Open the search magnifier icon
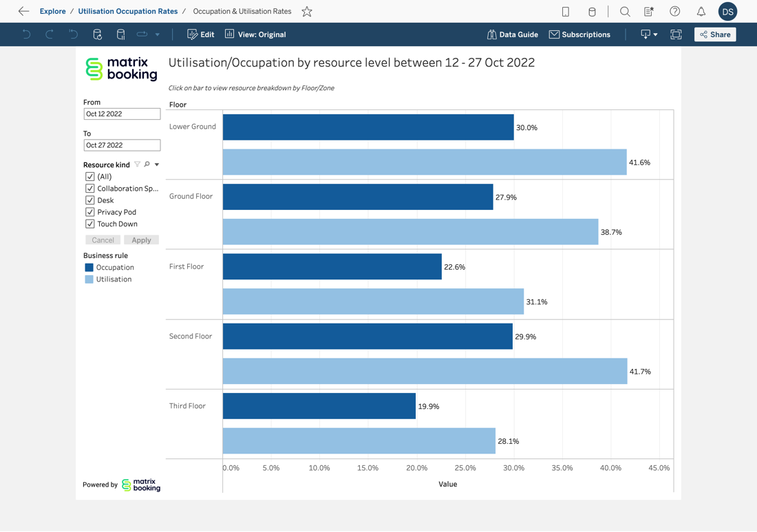 coord(625,12)
